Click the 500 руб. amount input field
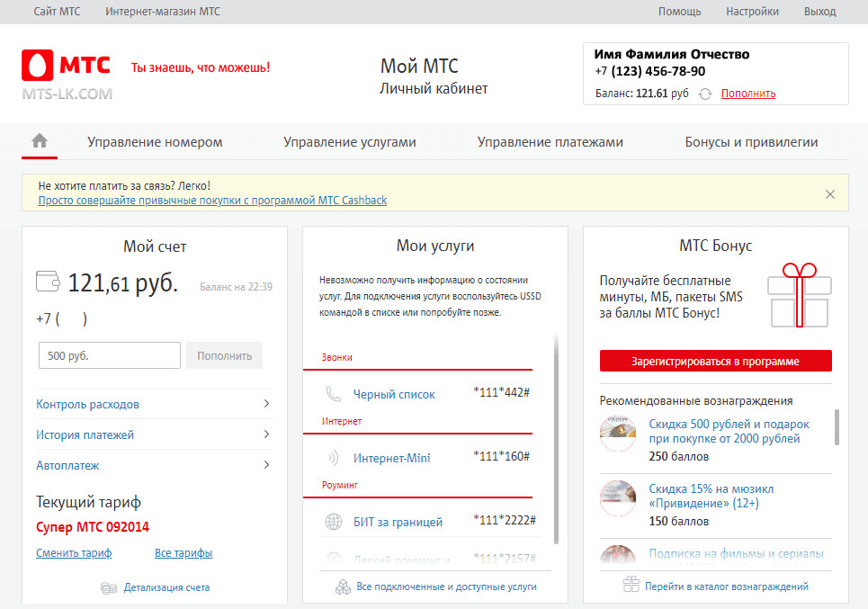Screen dimensions: 868x609 pos(110,355)
